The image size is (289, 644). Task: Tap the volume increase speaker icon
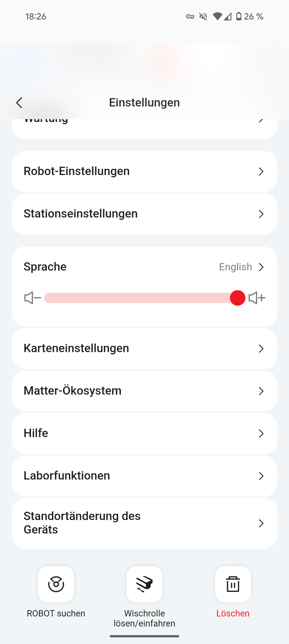(x=257, y=298)
